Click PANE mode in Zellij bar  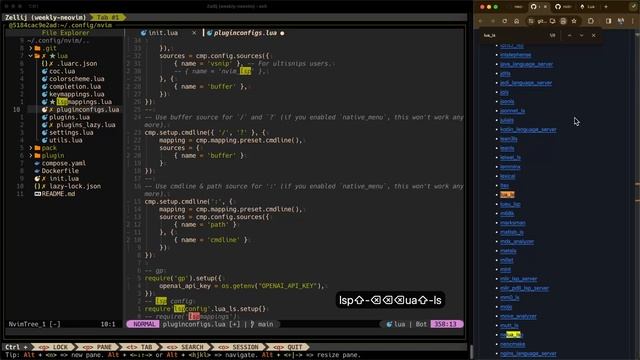coord(98,347)
